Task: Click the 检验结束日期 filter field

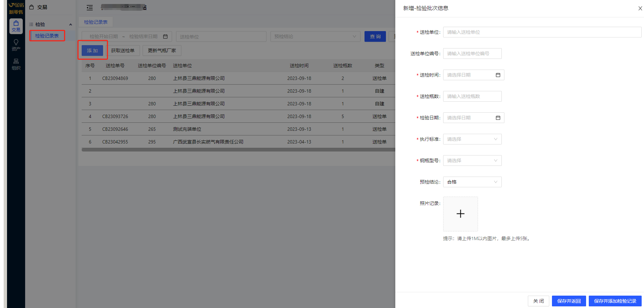Action: (x=143, y=36)
